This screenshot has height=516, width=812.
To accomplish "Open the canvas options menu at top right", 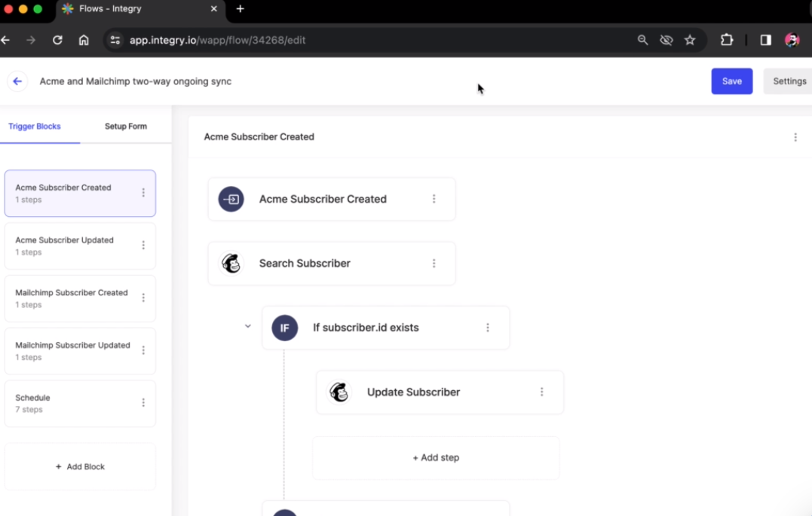I will point(795,137).
